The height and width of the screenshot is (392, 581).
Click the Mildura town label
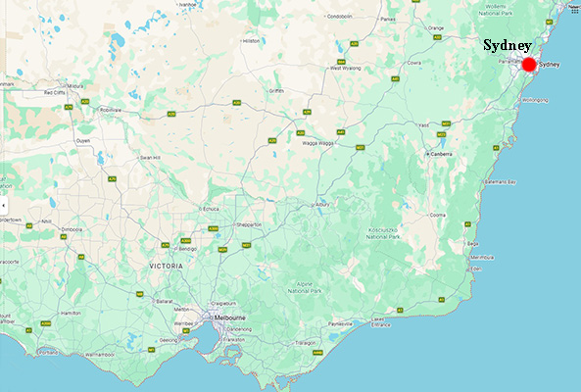pos(75,86)
